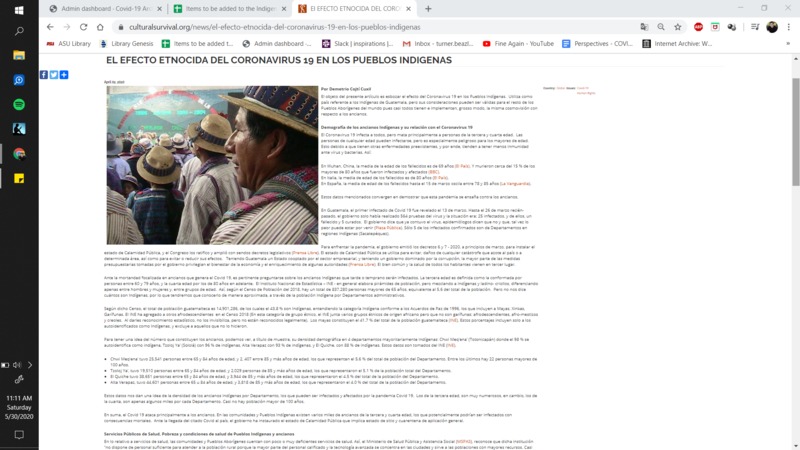Open the zoom magnifier in address bar
Screen dimensions: 800x450
click(661, 27)
